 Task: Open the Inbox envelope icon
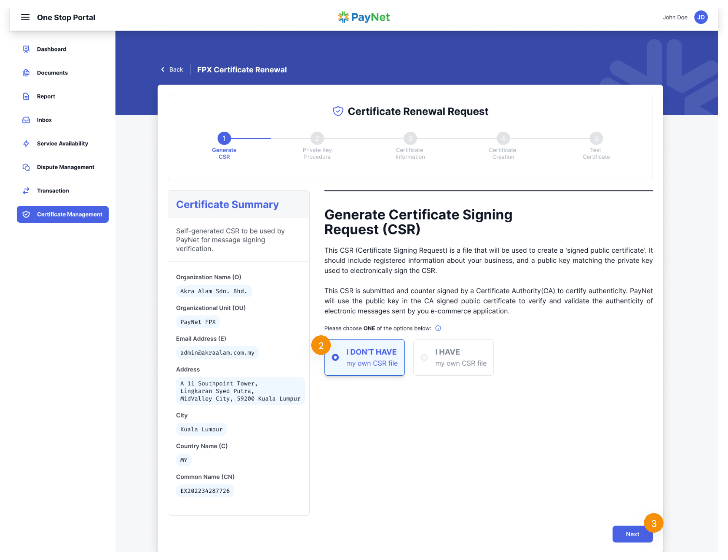[26, 120]
